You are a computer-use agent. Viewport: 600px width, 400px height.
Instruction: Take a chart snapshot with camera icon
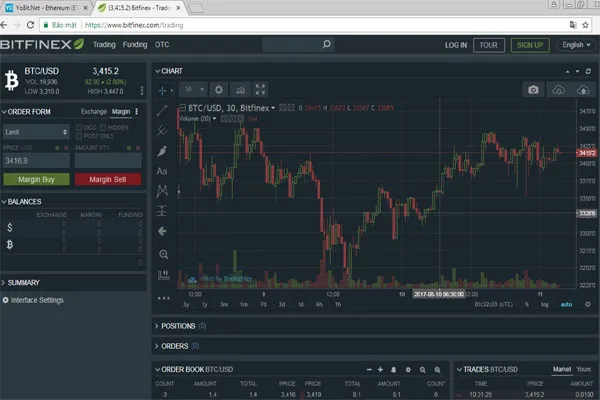pyautogui.click(x=533, y=90)
